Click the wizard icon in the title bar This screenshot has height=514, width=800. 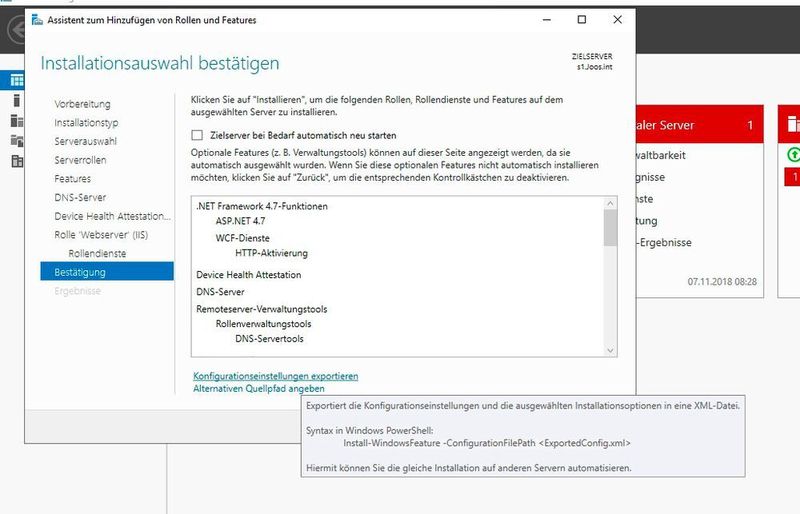pos(37,20)
